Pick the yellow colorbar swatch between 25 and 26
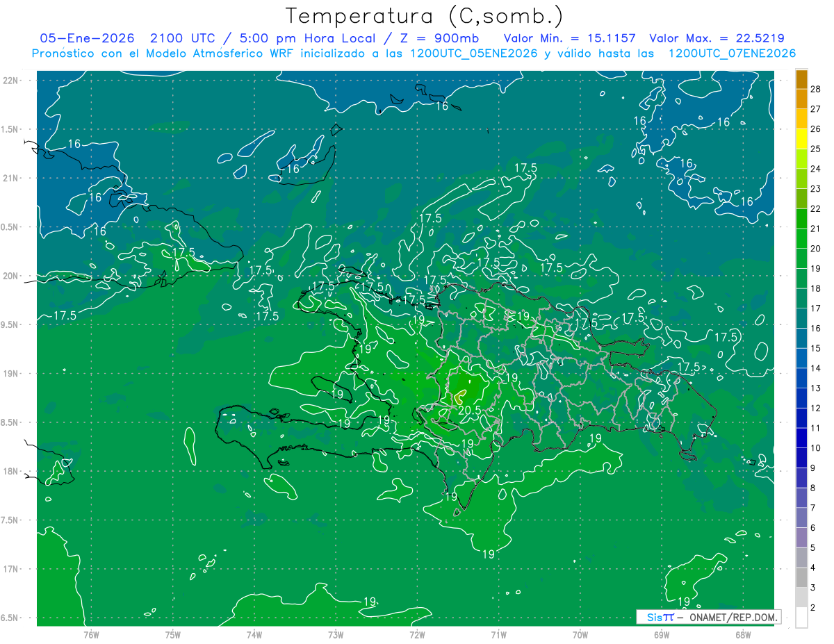834x644 pixels. click(801, 139)
